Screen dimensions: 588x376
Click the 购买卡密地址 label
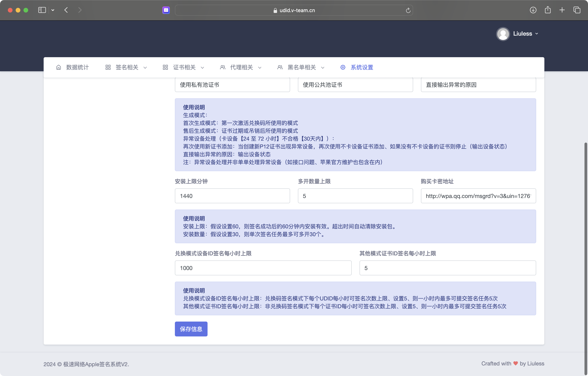tap(437, 181)
